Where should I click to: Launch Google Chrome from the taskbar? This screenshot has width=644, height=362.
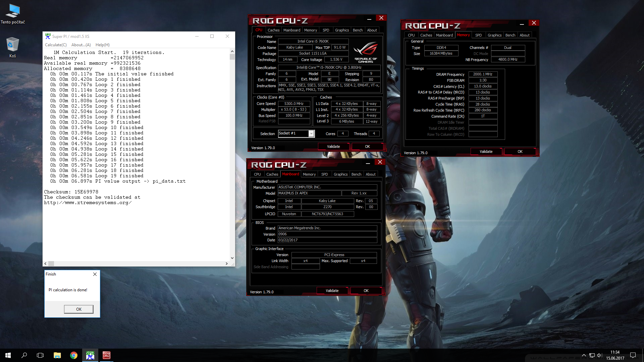(74, 355)
